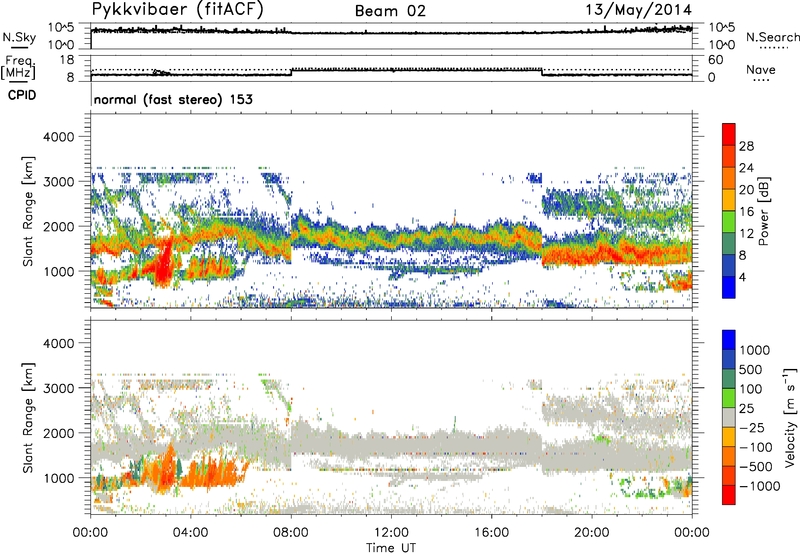Click the "08:00" time axis label
Image resolution: width=800 pixels, height=554 pixels.
tap(291, 533)
